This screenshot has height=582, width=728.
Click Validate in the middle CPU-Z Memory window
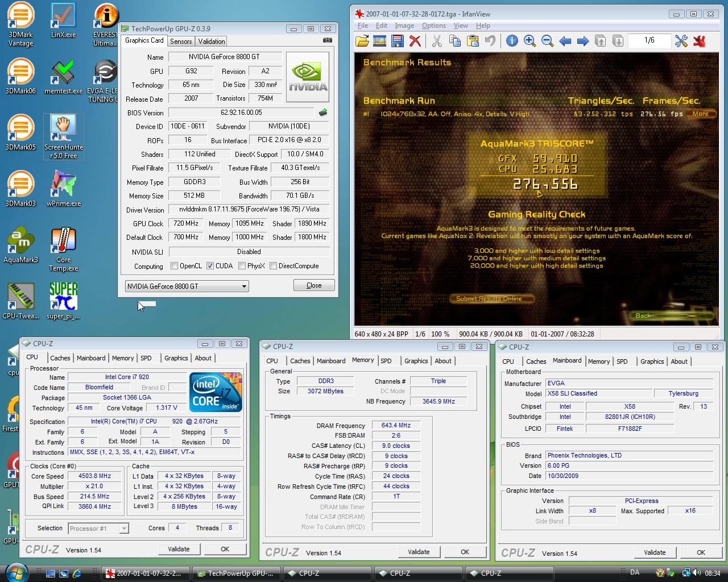[419, 552]
